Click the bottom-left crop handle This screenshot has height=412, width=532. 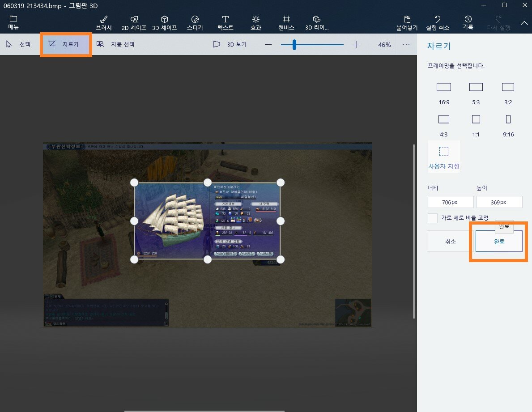(134, 259)
